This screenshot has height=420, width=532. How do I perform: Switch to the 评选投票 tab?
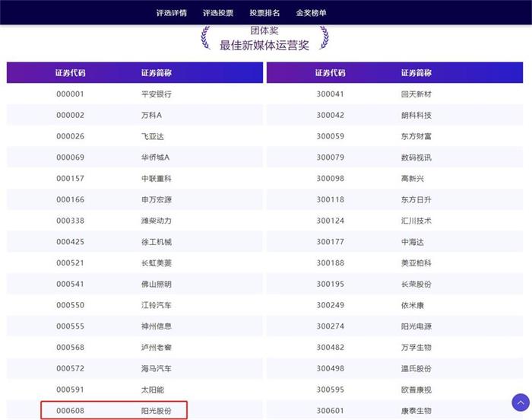click(218, 13)
